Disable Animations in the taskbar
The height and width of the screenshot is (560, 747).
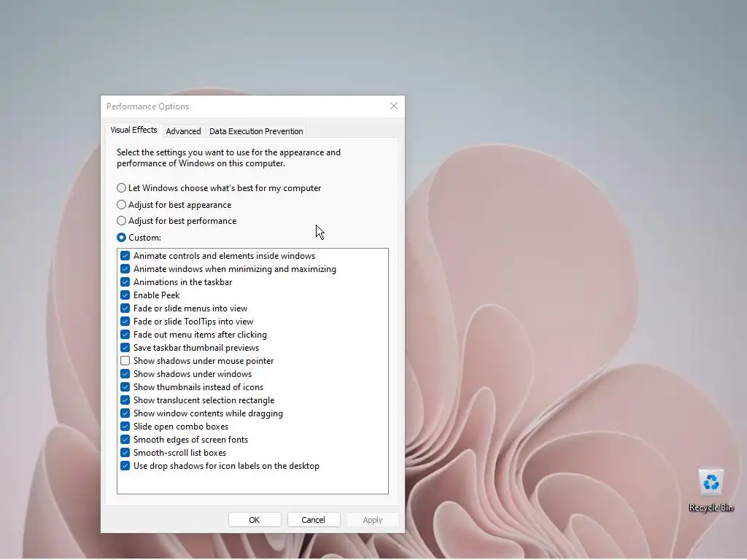point(125,282)
